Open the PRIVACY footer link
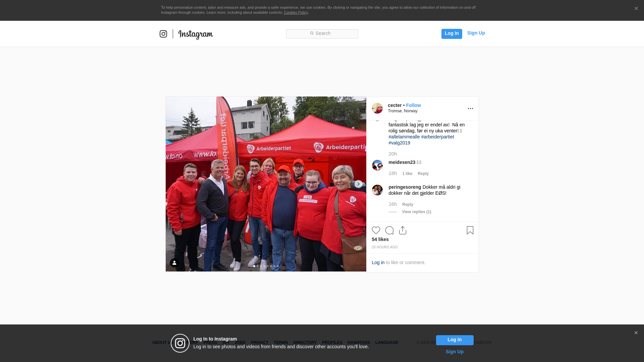Image resolution: width=644 pixels, height=362 pixels. (x=259, y=343)
